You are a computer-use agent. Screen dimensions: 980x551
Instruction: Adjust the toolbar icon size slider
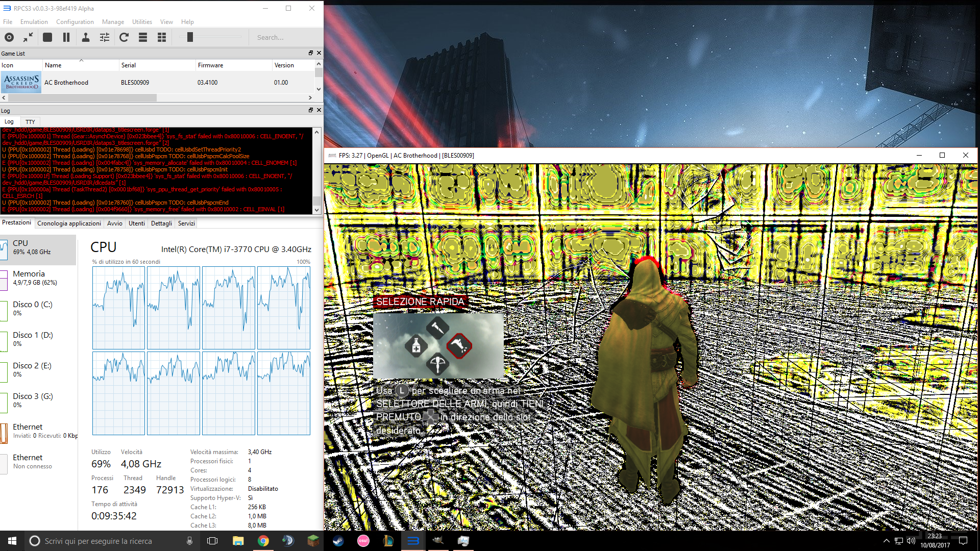point(190,37)
